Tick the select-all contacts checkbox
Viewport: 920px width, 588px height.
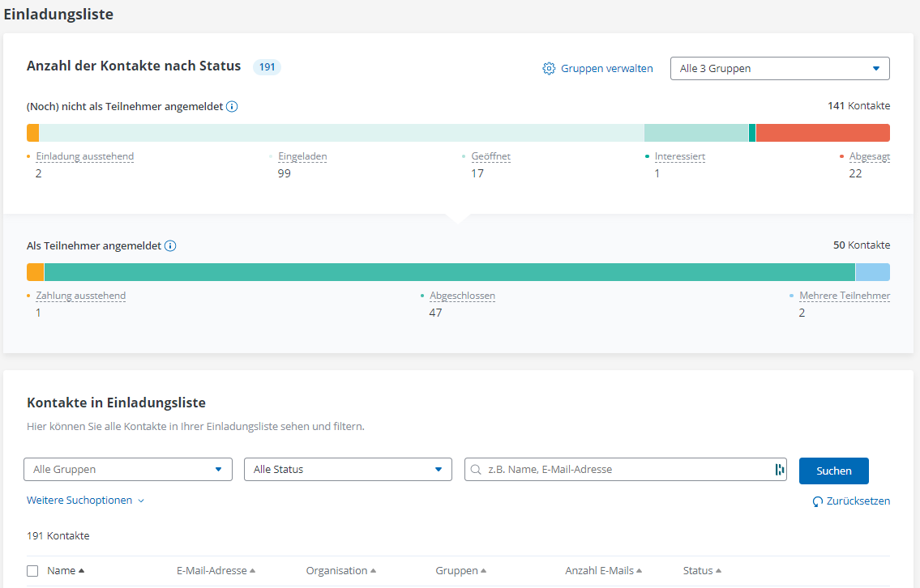pos(32,571)
